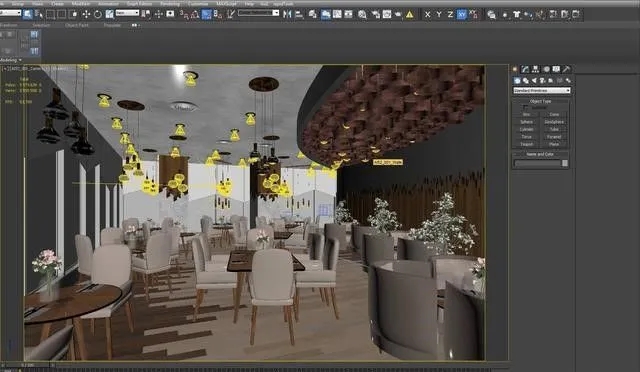Screen dimensions: 640x372
Task: Constrain to X axis
Action: [x=427, y=14]
